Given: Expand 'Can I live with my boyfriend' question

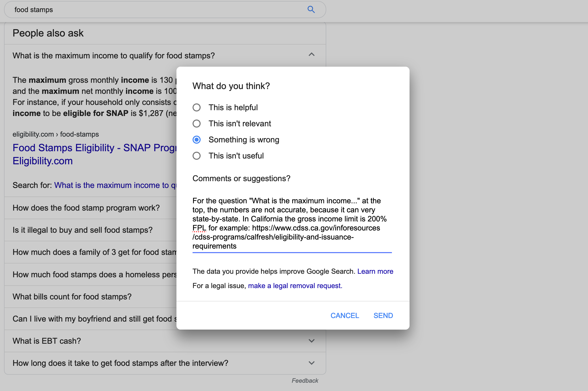Looking at the screenshot, I should [91, 319].
